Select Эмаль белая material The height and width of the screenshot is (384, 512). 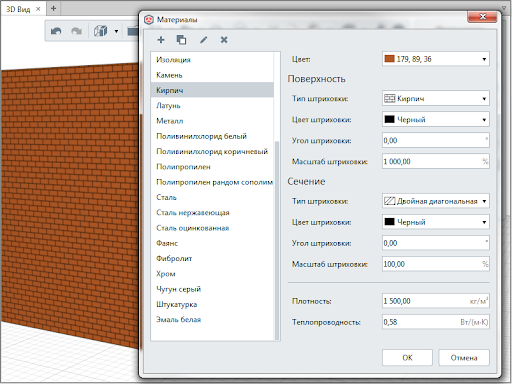click(212, 320)
